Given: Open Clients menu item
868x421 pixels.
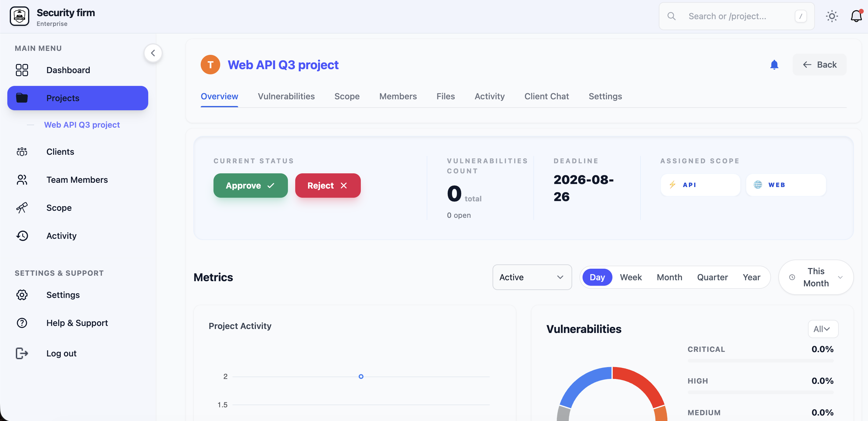Looking at the screenshot, I should pyautogui.click(x=78, y=152).
